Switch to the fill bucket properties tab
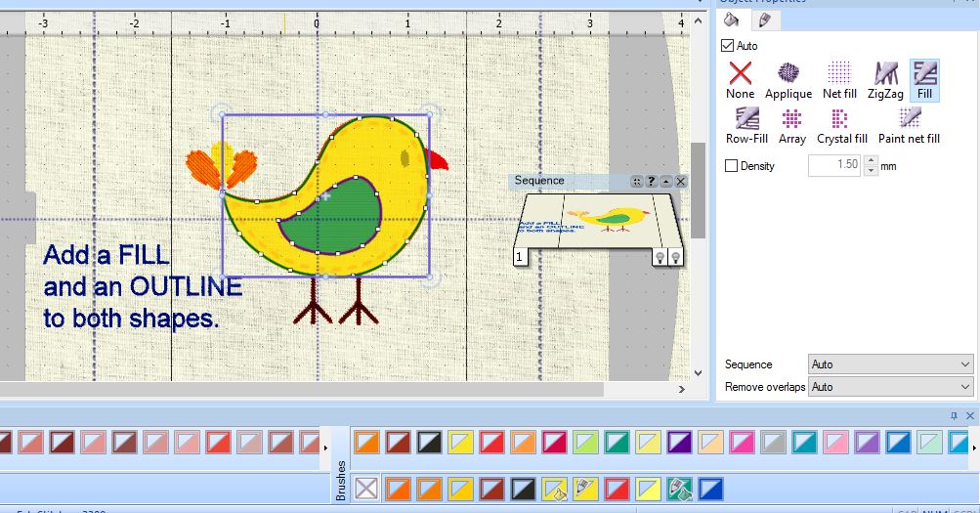This screenshot has height=513, width=980. tap(732, 20)
